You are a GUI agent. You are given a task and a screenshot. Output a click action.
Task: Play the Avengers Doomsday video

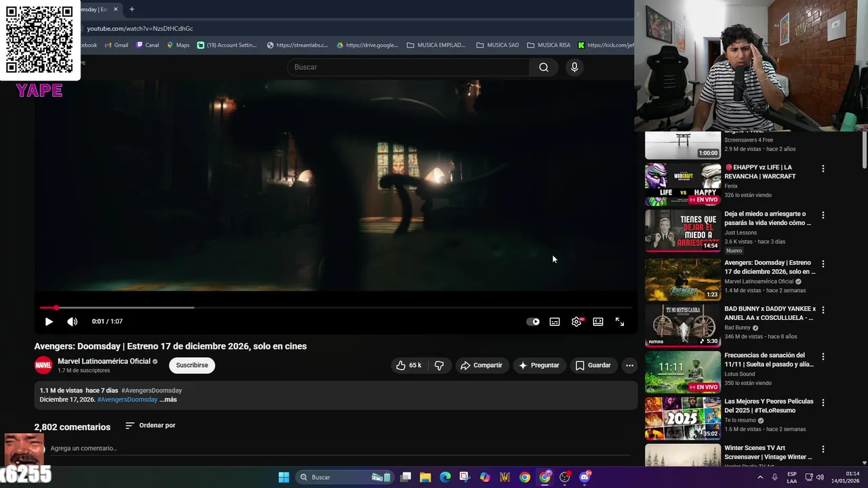point(49,322)
